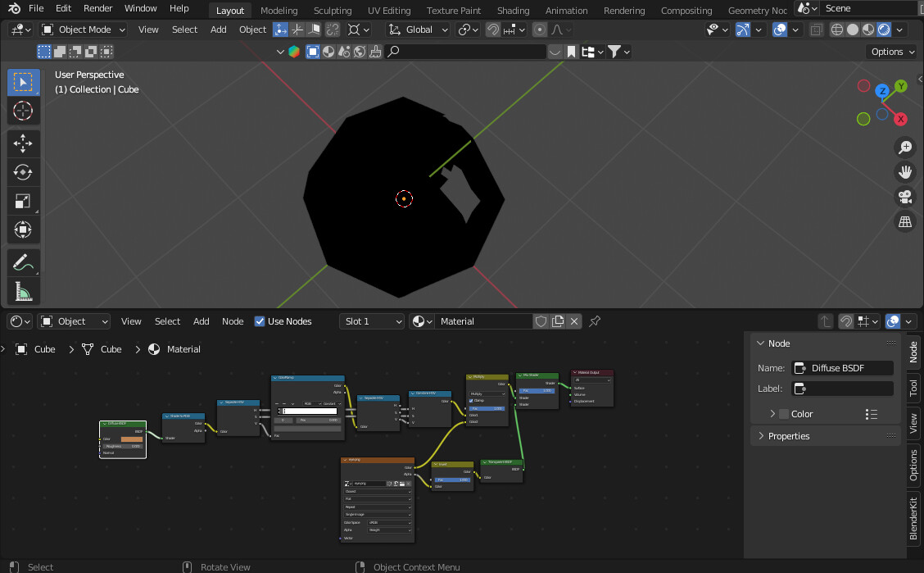Toggle node editor snapping magnet
This screenshot has width=924, height=573.
click(x=845, y=321)
